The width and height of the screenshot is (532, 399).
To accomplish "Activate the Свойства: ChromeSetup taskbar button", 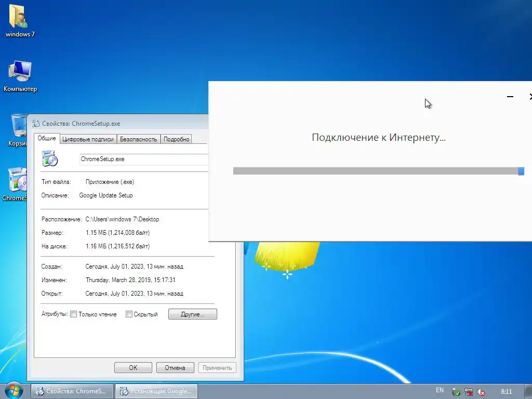I will point(72,391).
